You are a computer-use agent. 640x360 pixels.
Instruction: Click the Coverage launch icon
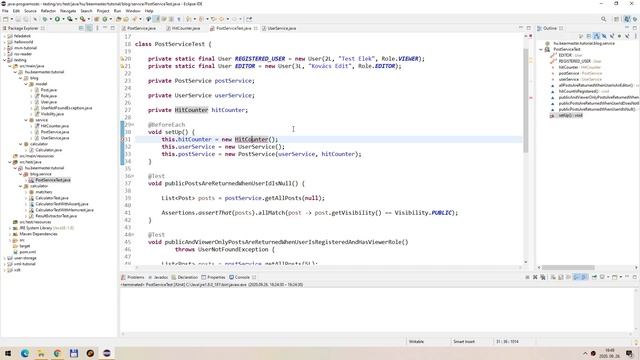(70, 19)
